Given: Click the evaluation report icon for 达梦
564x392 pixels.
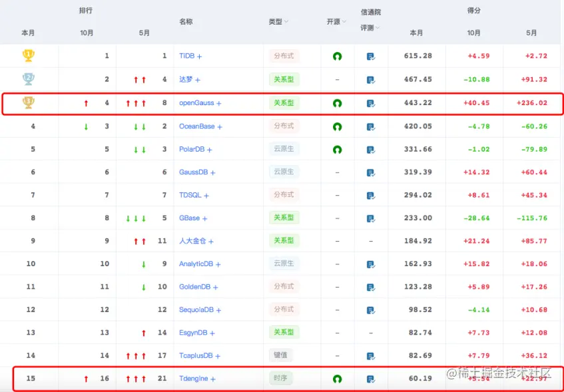Looking at the screenshot, I should coord(371,80).
